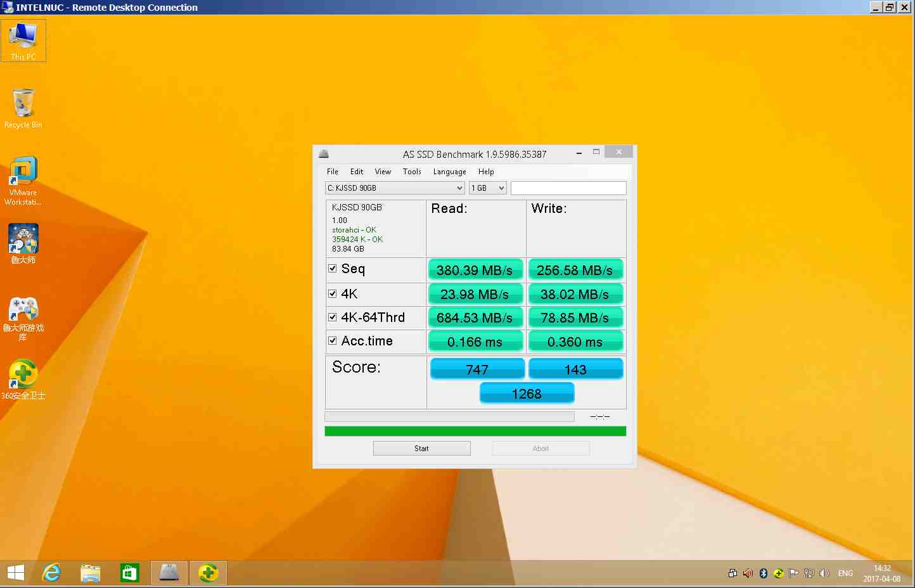Click the Seq read result 380.39 MB/s
Image resolution: width=915 pixels, height=588 pixels.
475,270
